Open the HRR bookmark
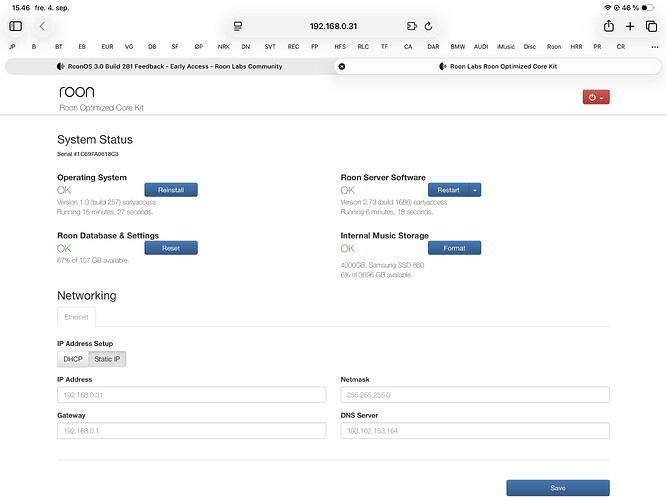This screenshot has width=666, height=500. click(576, 47)
